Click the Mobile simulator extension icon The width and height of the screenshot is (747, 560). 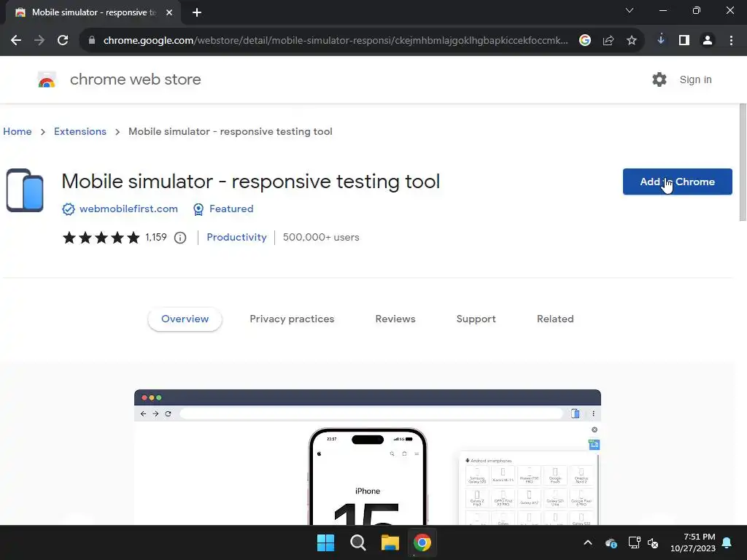[25, 190]
